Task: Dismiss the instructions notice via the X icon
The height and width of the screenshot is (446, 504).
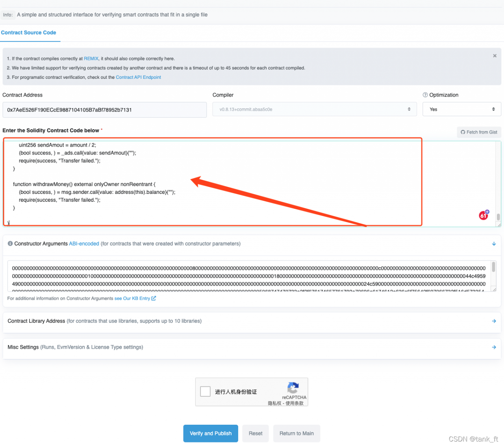Action: [x=495, y=56]
